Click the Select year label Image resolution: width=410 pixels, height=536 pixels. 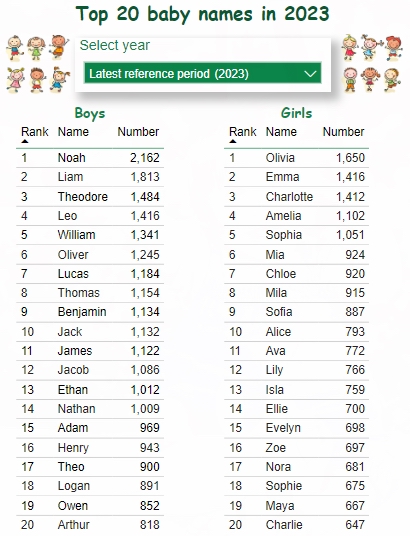tap(115, 45)
